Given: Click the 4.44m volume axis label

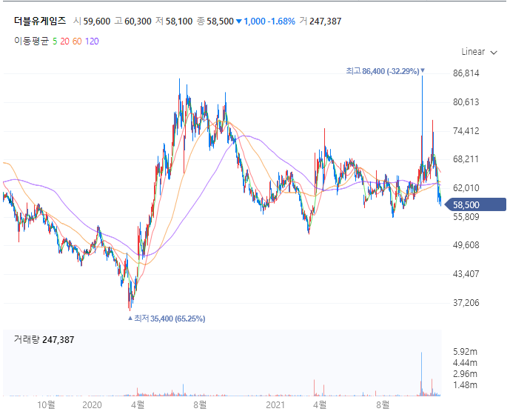Looking at the screenshot, I should coord(465,363).
